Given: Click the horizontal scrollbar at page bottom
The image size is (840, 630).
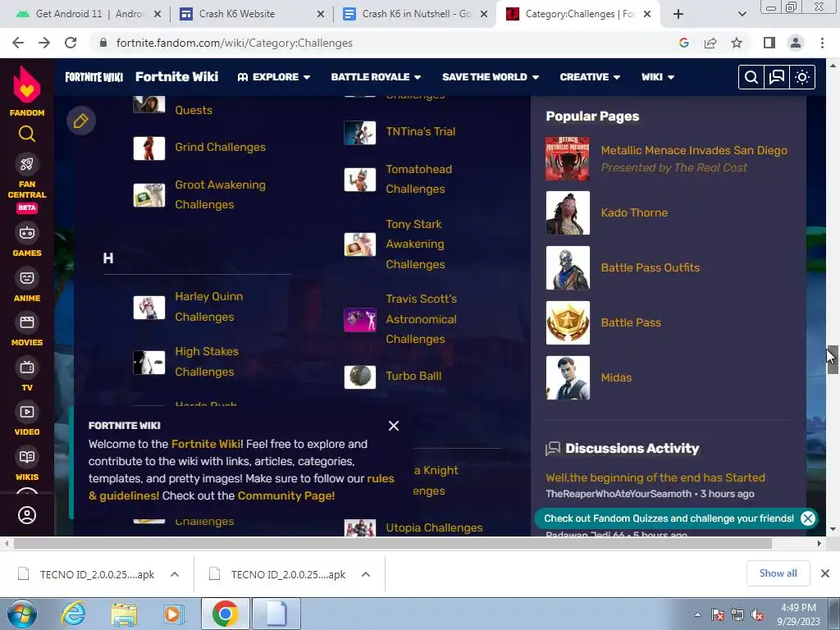Looking at the screenshot, I should (393, 543).
